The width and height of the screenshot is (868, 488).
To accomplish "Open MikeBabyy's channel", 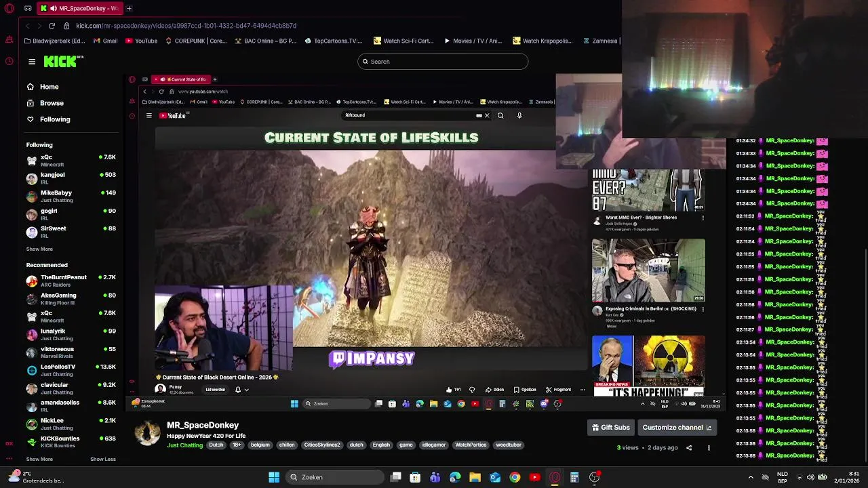I will click(x=71, y=196).
